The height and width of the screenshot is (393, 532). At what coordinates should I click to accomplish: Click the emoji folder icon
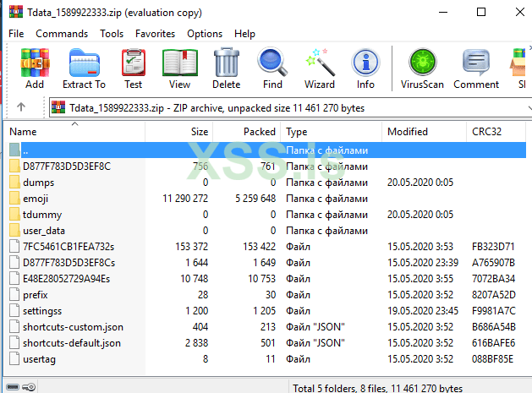(14, 199)
